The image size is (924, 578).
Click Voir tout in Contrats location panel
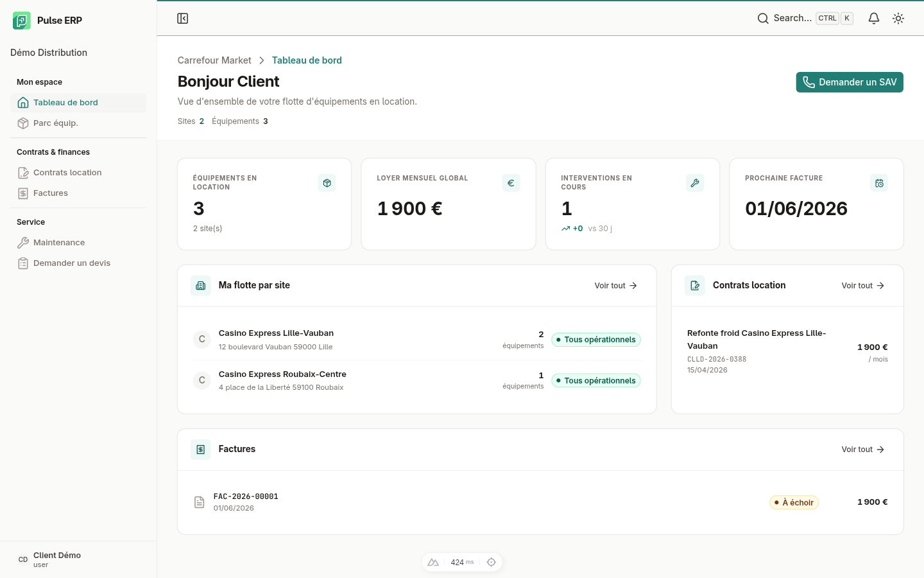pyautogui.click(x=863, y=286)
